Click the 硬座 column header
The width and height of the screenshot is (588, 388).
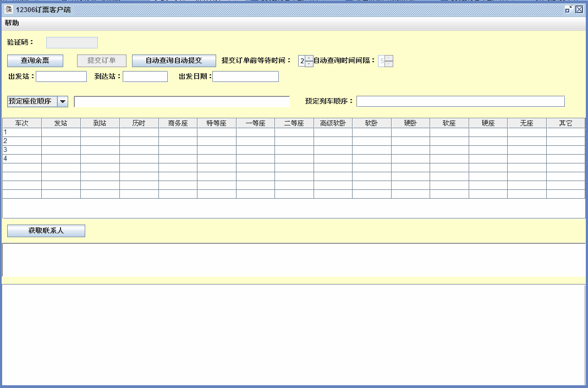pyautogui.click(x=488, y=123)
